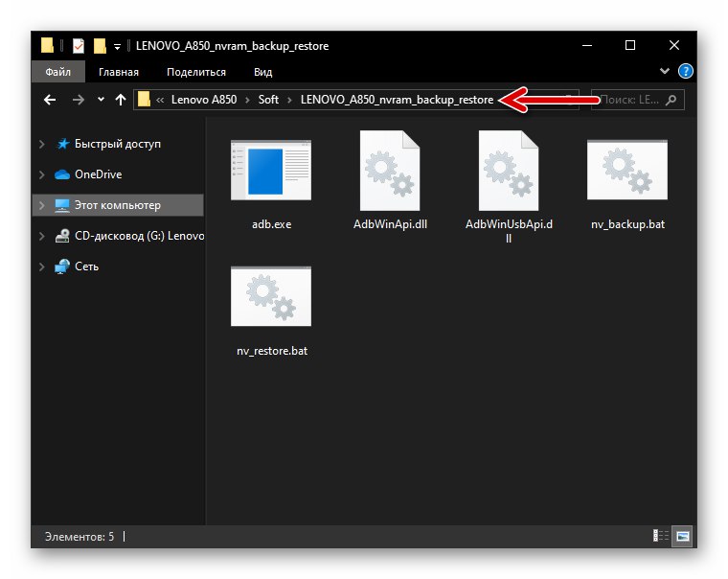The height and width of the screenshot is (579, 728).
Task: Expand the CD-дисковод (G:) tree node
Action: (42, 236)
